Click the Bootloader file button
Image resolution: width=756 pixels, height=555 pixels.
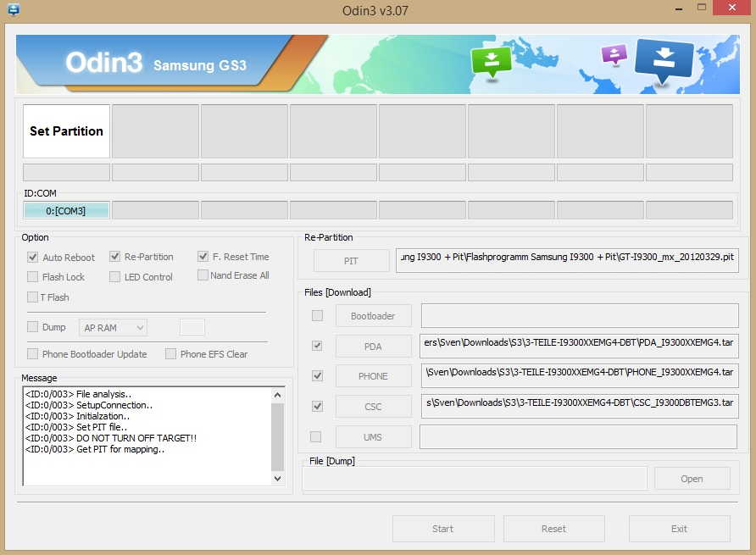coord(374,316)
